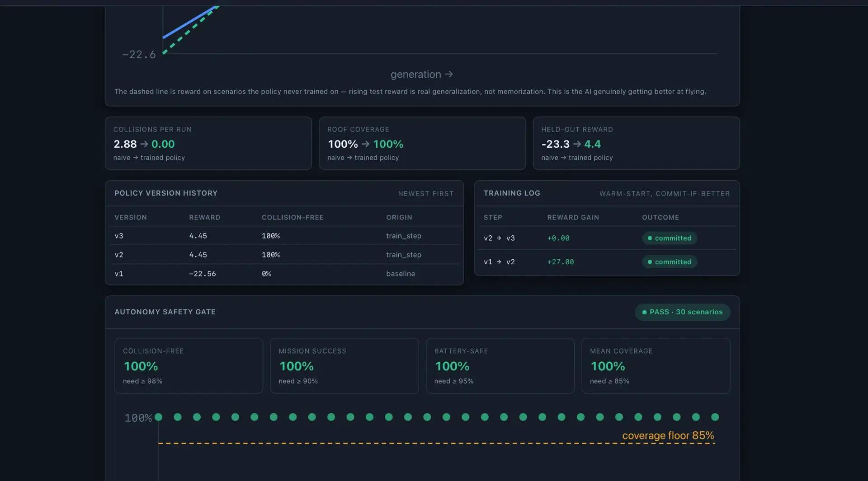This screenshot has width=868, height=481.
Task: Open the Held-Out Reward card
Action: 636,143
